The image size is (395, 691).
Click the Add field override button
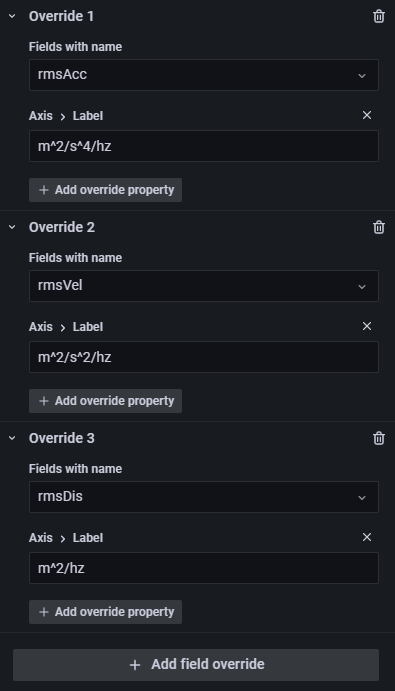coord(196,665)
